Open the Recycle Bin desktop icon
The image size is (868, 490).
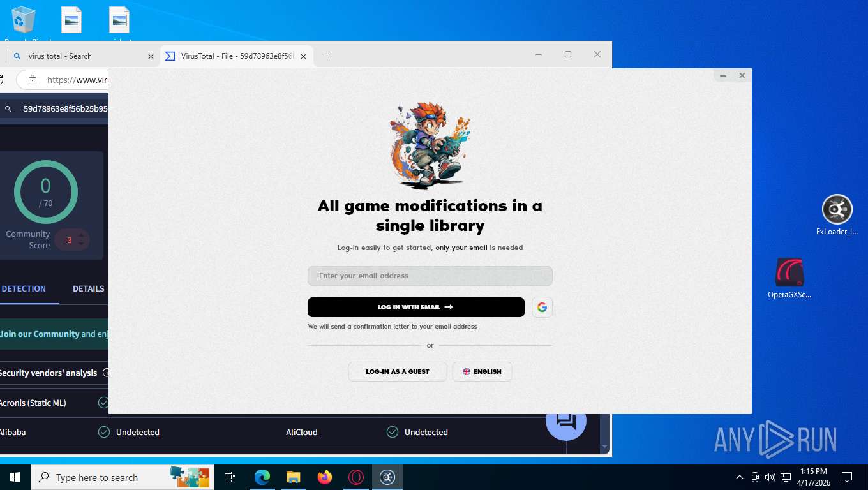[x=24, y=24]
